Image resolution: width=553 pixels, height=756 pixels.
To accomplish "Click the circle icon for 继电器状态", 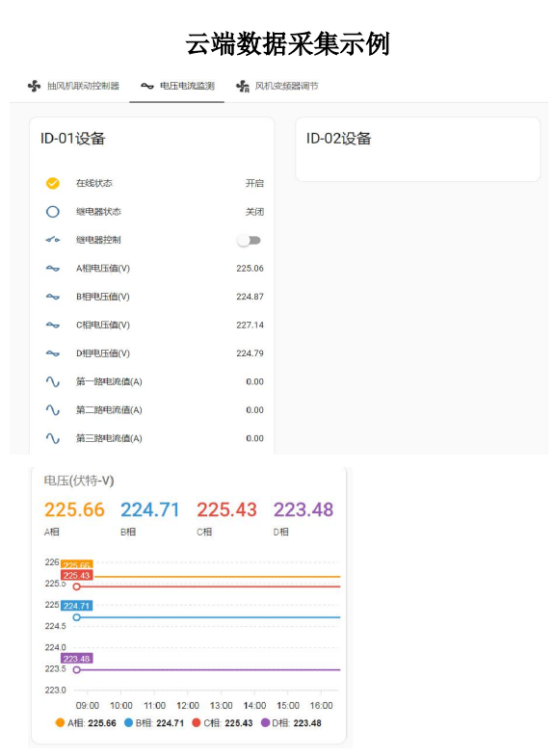I will [53, 212].
